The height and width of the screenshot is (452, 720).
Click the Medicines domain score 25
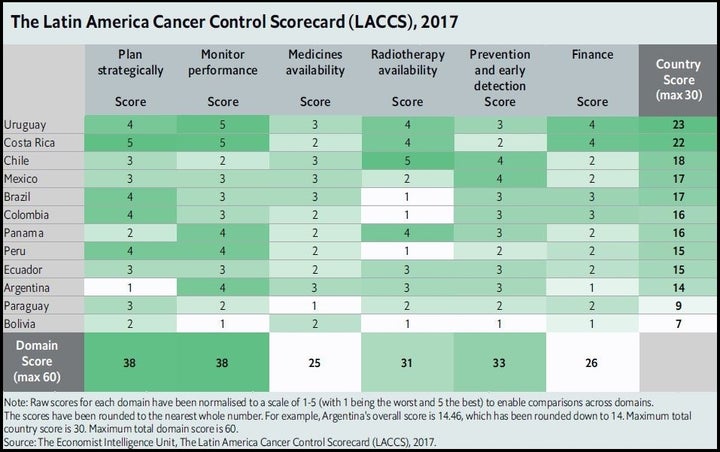[315, 363]
